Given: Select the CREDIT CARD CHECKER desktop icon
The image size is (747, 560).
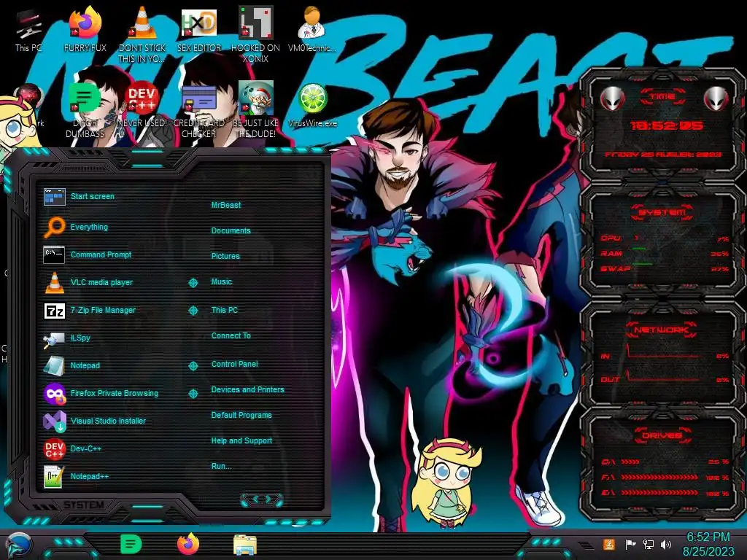Looking at the screenshot, I should pyautogui.click(x=199, y=110).
